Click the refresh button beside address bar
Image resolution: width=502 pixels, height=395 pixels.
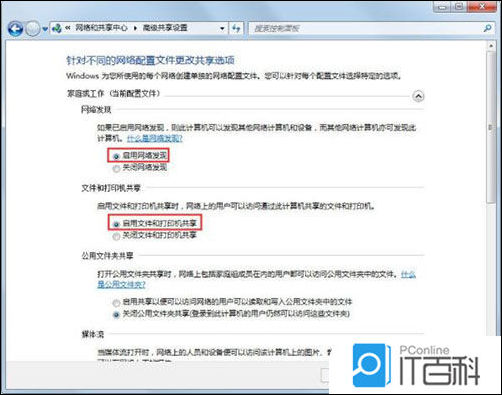tap(236, 28)
